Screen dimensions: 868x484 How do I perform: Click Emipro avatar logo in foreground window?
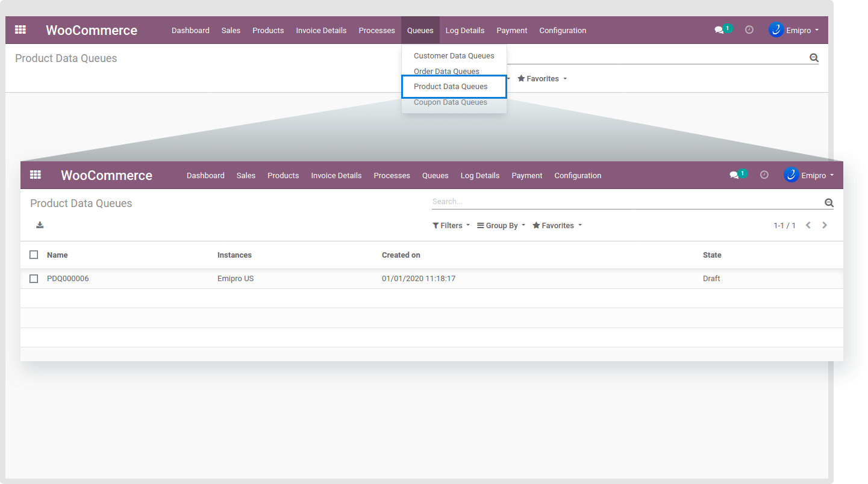[x=791, y=175]
